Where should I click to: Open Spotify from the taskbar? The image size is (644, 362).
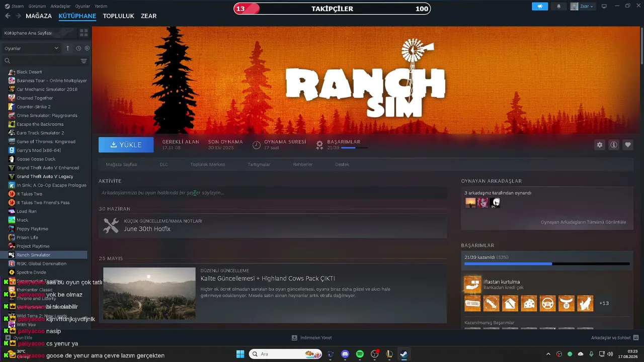coord(360,354)
